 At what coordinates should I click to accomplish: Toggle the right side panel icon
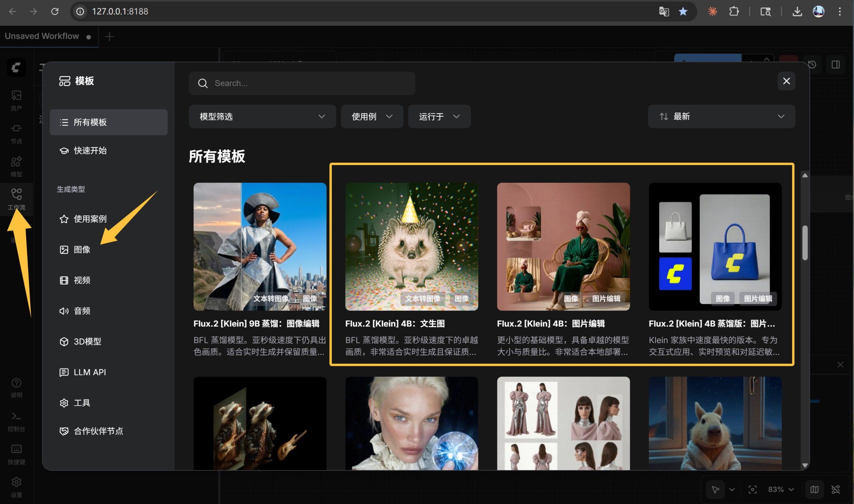pyautogui.click(x=836, y=64)
